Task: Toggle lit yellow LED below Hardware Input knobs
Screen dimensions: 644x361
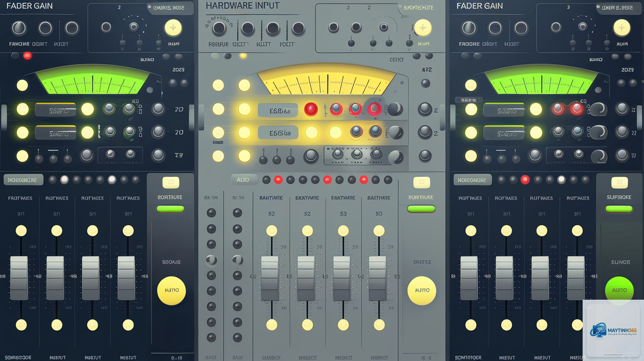Action: pyautogui.click(x=242, y=56)
